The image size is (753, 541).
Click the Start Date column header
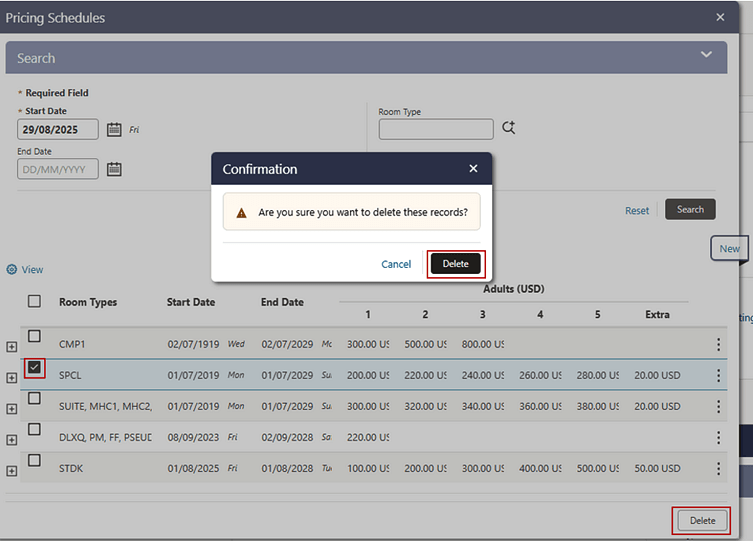pos(191,302)
